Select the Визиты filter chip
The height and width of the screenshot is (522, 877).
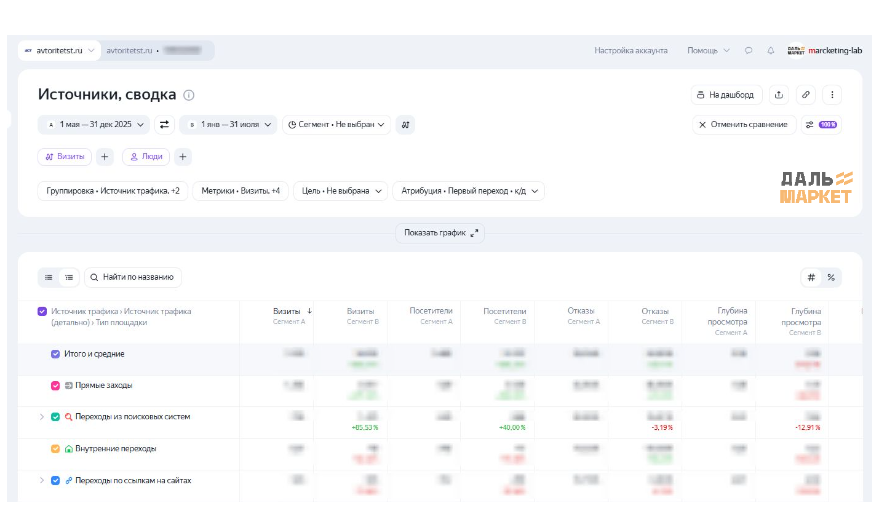(65, 157)
